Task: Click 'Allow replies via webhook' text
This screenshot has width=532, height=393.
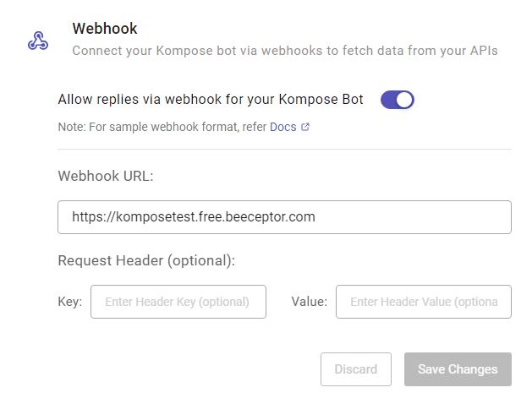Action: click(211, 100)
